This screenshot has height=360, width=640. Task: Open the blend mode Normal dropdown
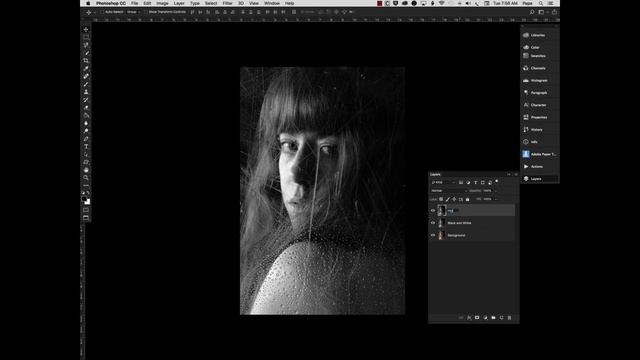pos(448,191)
